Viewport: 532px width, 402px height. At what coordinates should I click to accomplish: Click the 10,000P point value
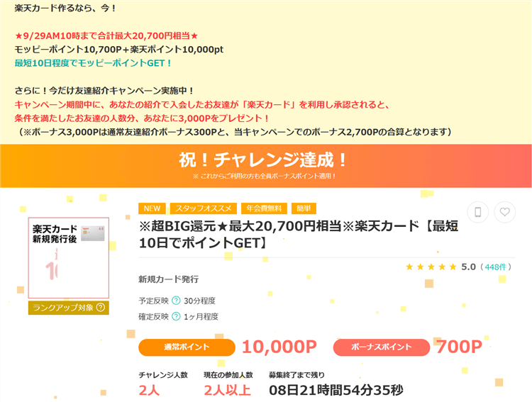tap(279, 347)
